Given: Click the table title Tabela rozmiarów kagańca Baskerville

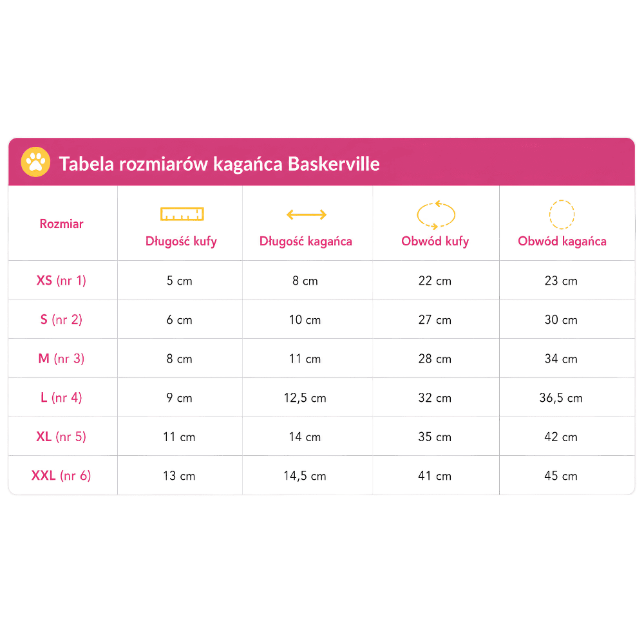Looking at the screenshot, I should (220, 164).
